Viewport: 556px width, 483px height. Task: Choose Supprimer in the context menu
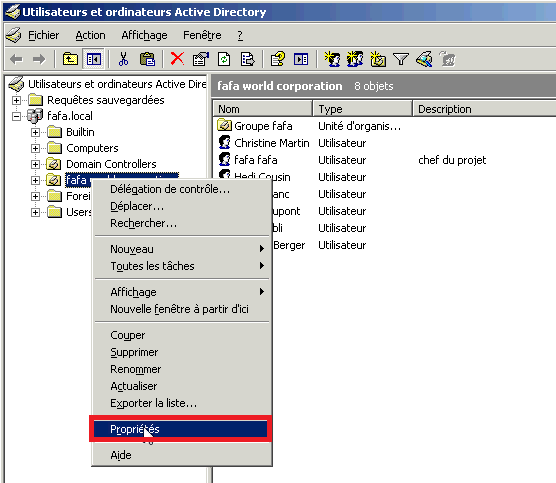point(182,352)
